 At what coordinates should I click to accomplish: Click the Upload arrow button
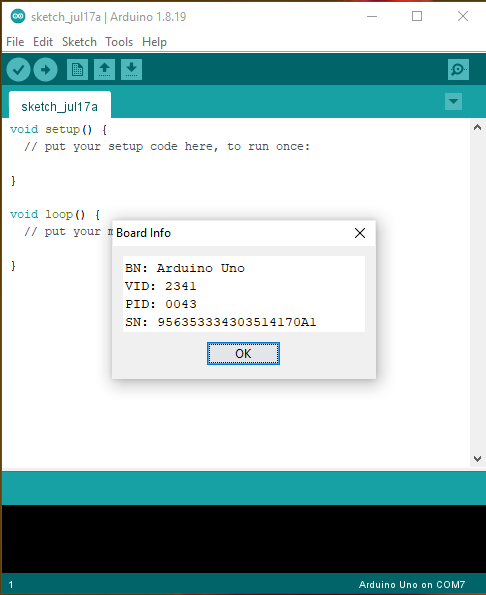pyautogui.click(x=46, y=70)
